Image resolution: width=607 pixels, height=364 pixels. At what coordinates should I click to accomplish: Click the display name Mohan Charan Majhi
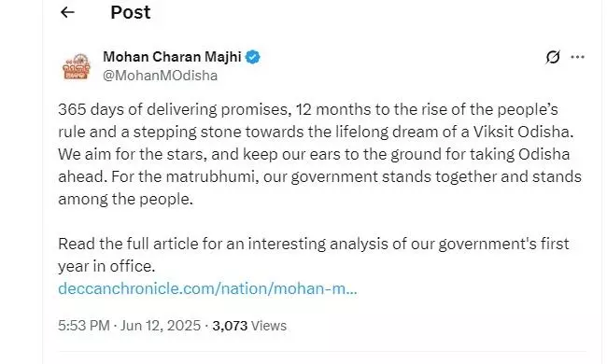coord(172,57)
